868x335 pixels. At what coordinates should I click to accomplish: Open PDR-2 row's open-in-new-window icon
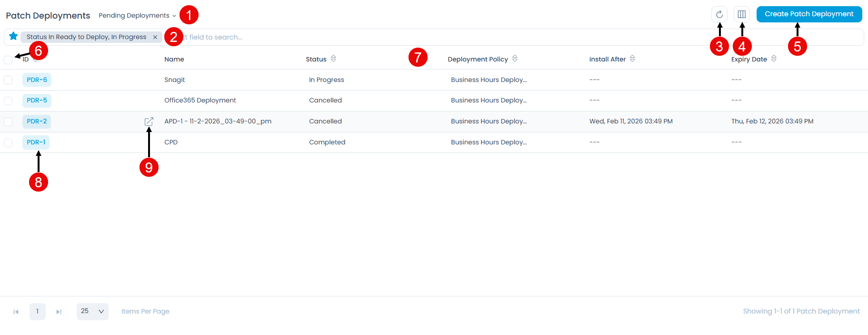tap(149, 122)
